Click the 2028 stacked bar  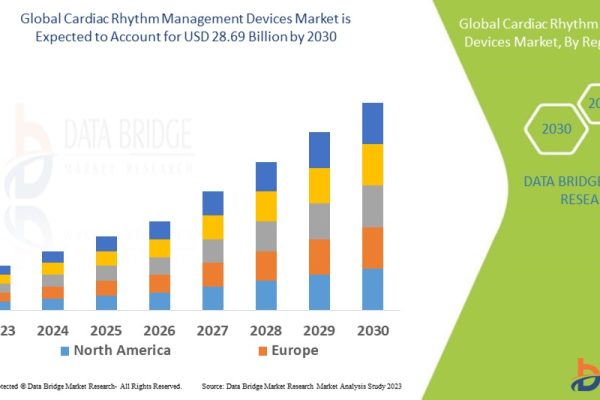click(x=266, y=236)
